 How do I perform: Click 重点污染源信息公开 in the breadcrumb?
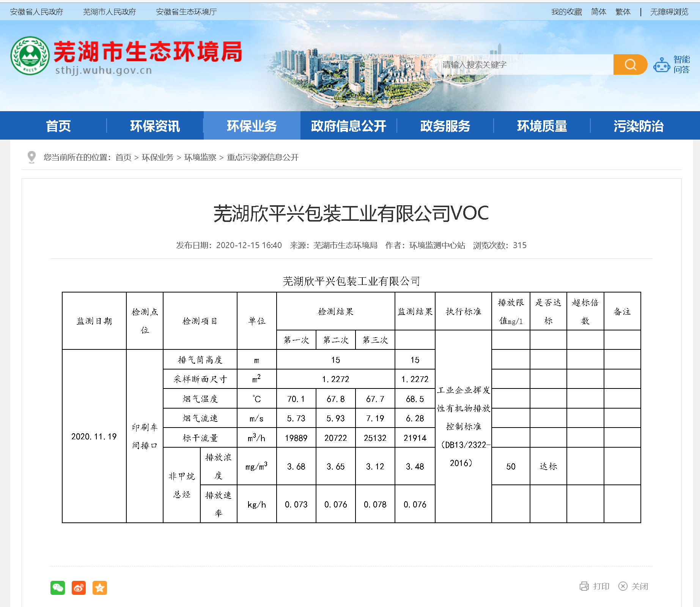pos(263,157)
